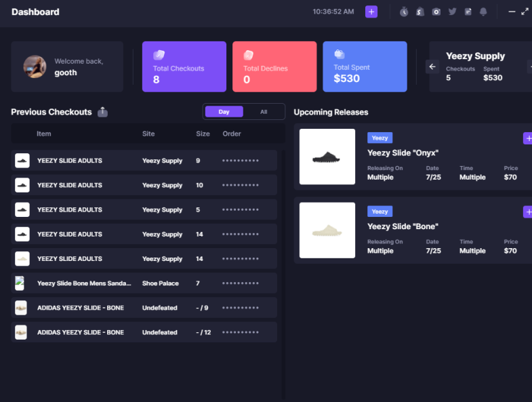Select Adidas Yeezy Slide Bone size 12 row
This screenshot has height=402, width=532.
click(144, 332)
